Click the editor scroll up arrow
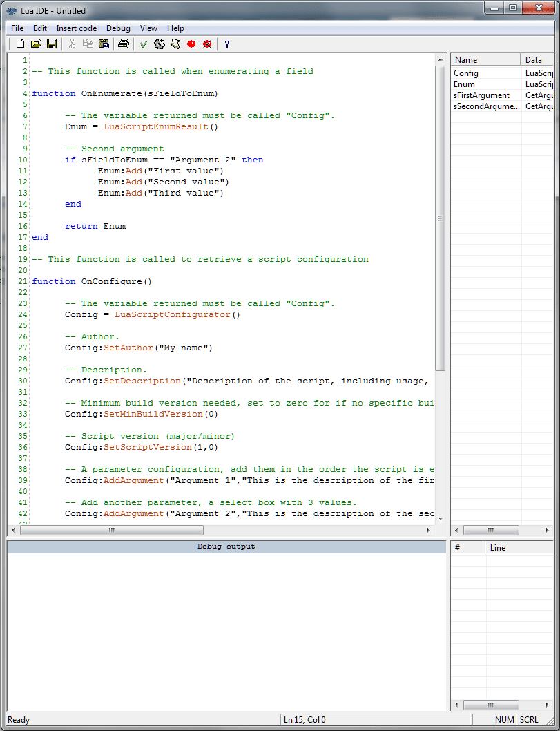This screenshot has height=731, width=560. 441,59
